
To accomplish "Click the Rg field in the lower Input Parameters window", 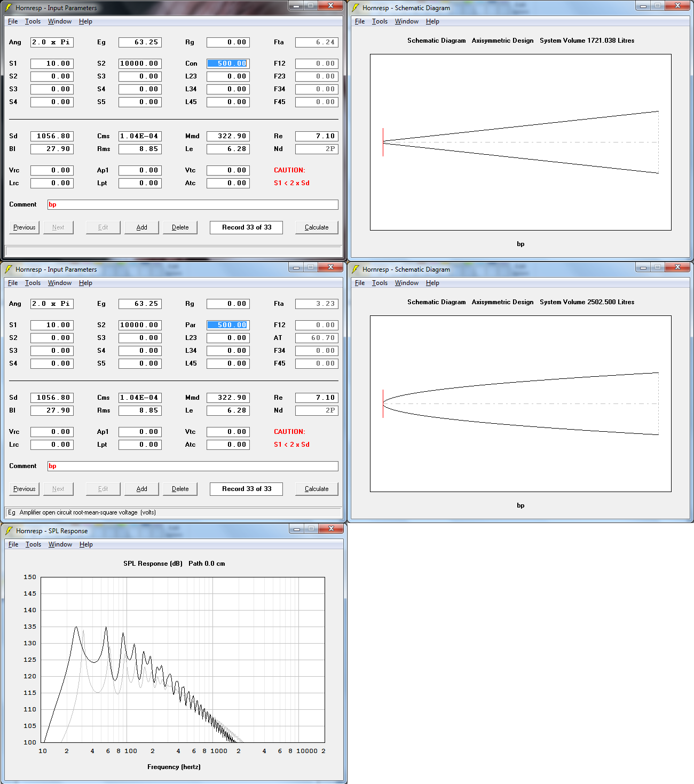I will click(228, 304).
